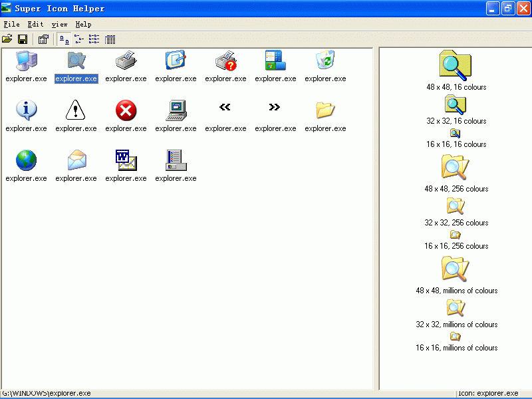Select the red error X icon

click(126, 110)
